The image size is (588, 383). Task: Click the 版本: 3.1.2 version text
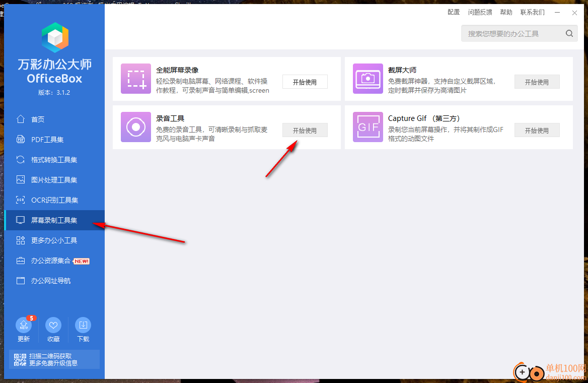coord(54,92)
